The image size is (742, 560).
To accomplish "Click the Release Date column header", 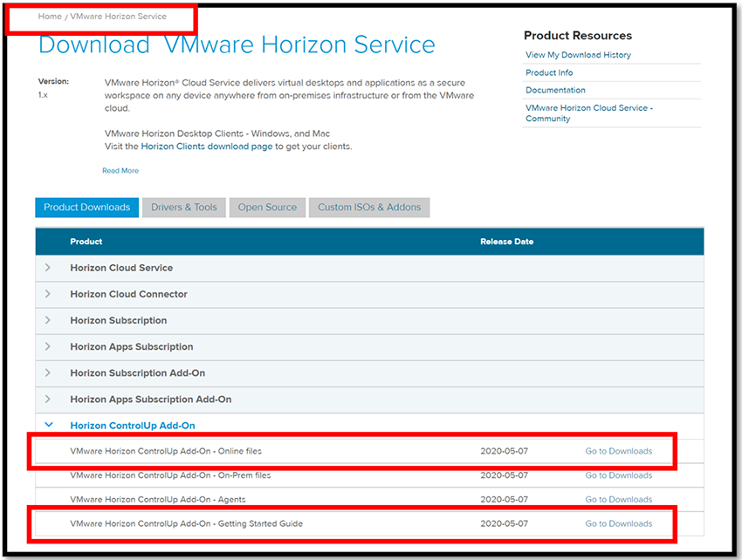I will coord(507,242).
